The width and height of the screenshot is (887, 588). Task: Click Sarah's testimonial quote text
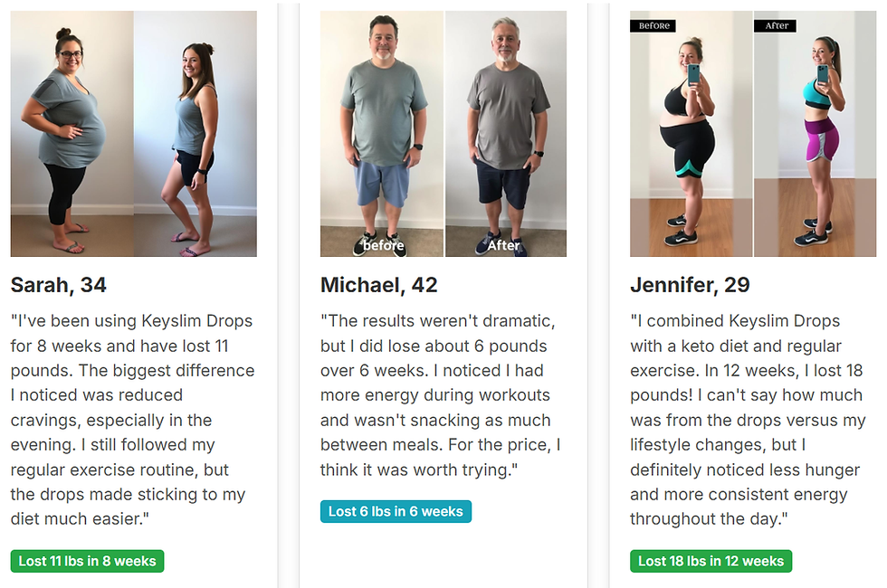click(133, 420)
